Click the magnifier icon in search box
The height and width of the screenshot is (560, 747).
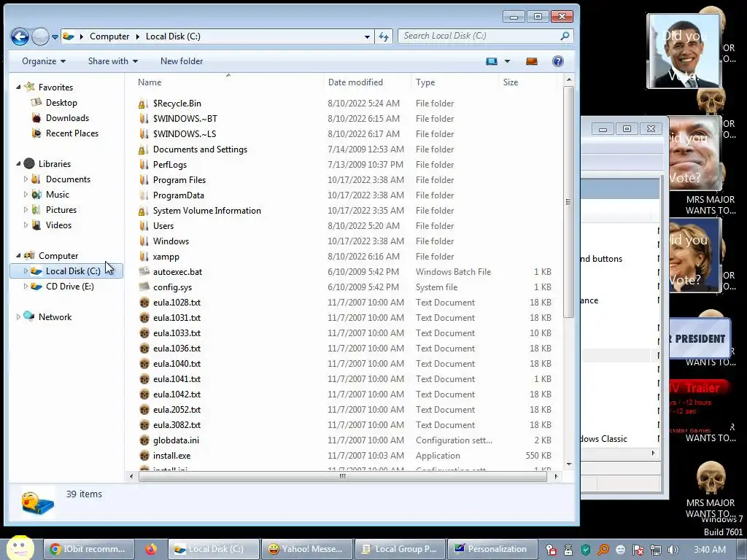click(565, 36)
